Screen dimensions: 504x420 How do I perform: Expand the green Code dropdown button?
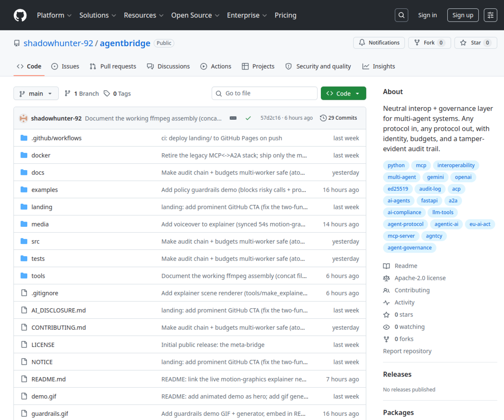pyautogui.click(x=343, y=93)
